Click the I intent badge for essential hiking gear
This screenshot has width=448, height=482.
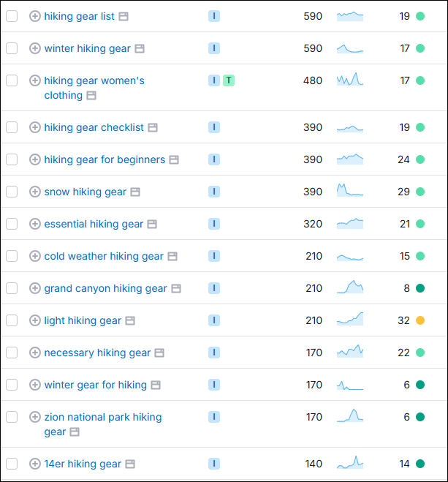[x=214, y=224]
